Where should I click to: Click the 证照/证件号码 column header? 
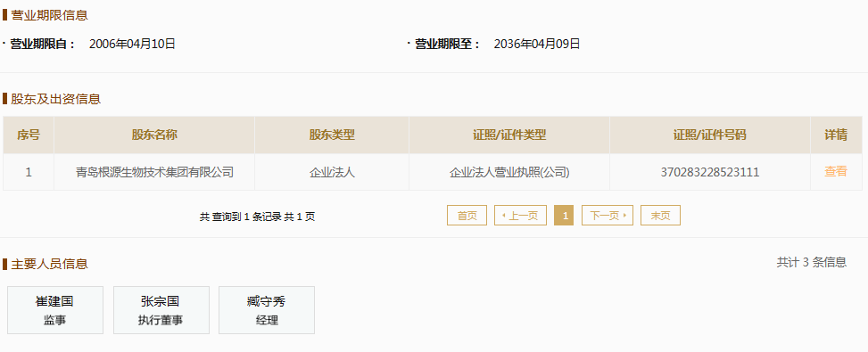pos(710,135)
